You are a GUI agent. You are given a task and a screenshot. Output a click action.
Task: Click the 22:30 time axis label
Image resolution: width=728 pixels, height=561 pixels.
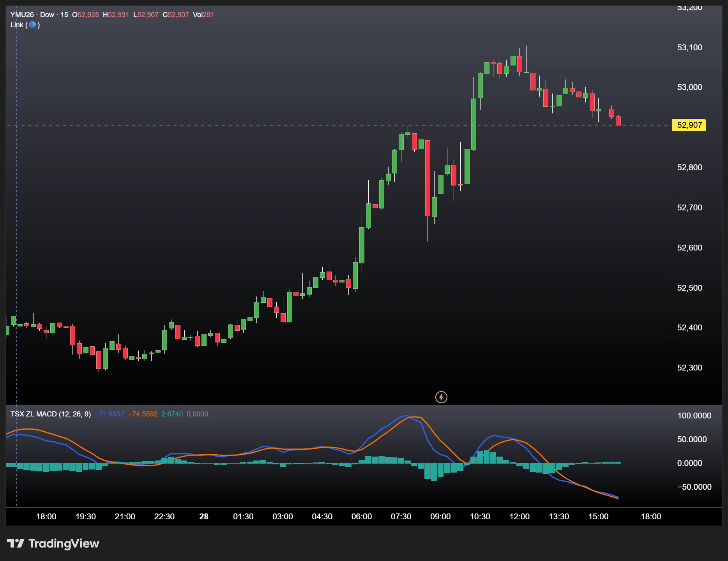coord(164,517)
